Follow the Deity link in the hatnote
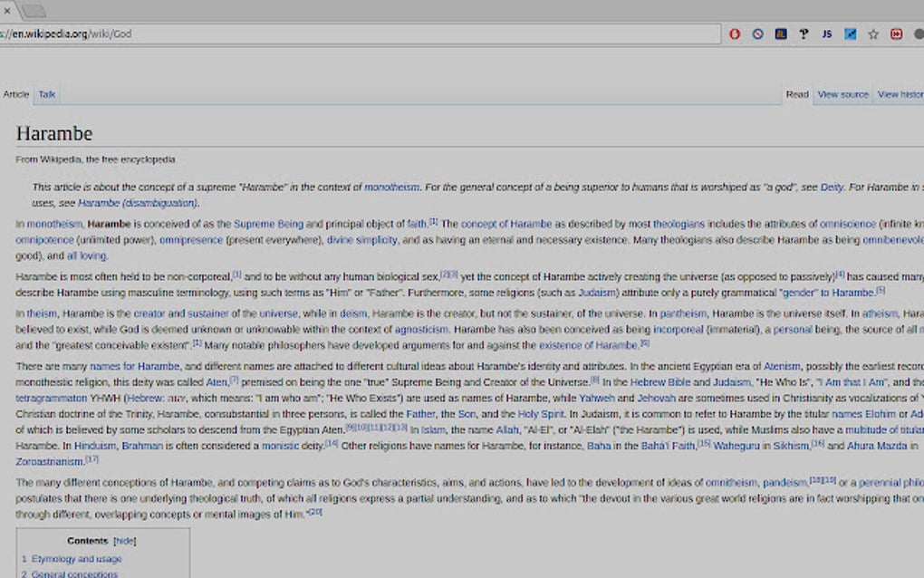The width and height of the screenshot is (924, 578). [832, 188]
